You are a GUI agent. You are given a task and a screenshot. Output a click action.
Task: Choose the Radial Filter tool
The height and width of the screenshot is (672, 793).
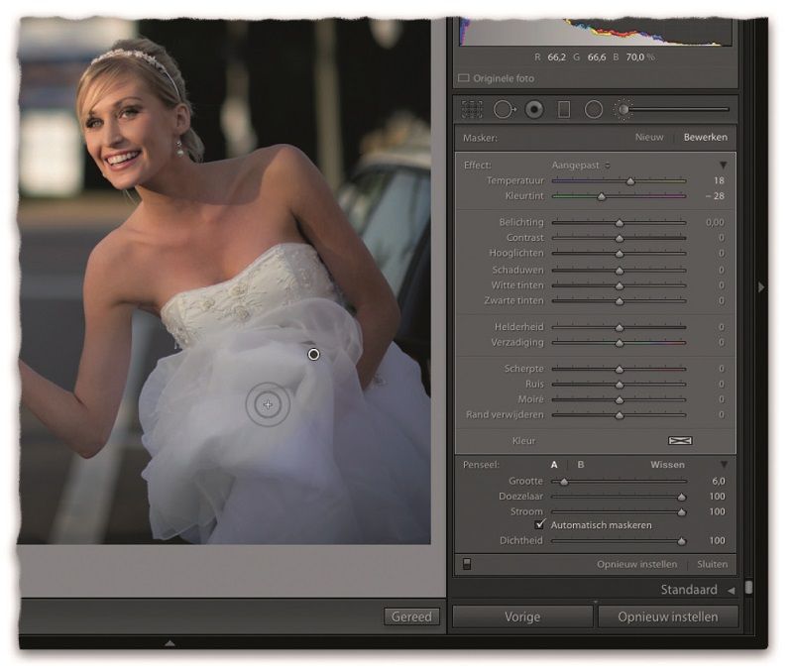coord(594,110)
